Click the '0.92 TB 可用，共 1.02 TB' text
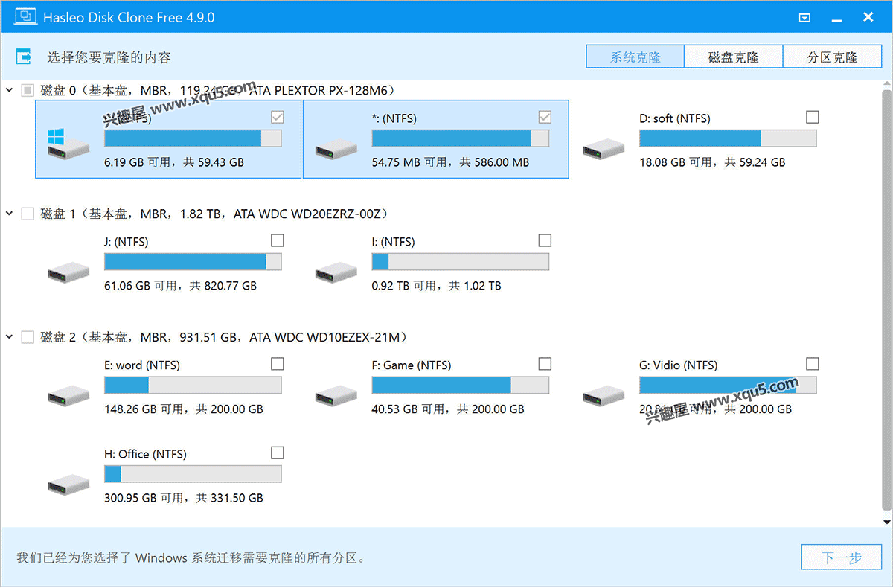This screenshot has width=893, height=588. point(437,286)
